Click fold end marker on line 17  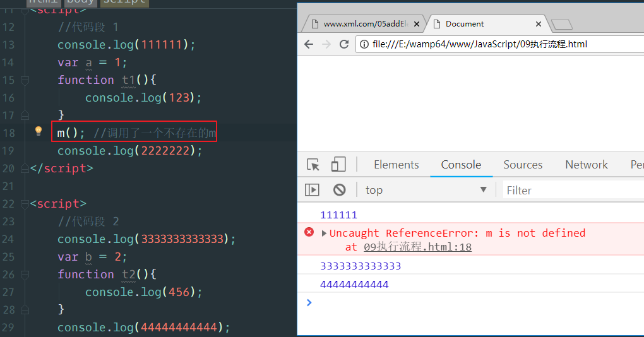(x=25, y=115)
